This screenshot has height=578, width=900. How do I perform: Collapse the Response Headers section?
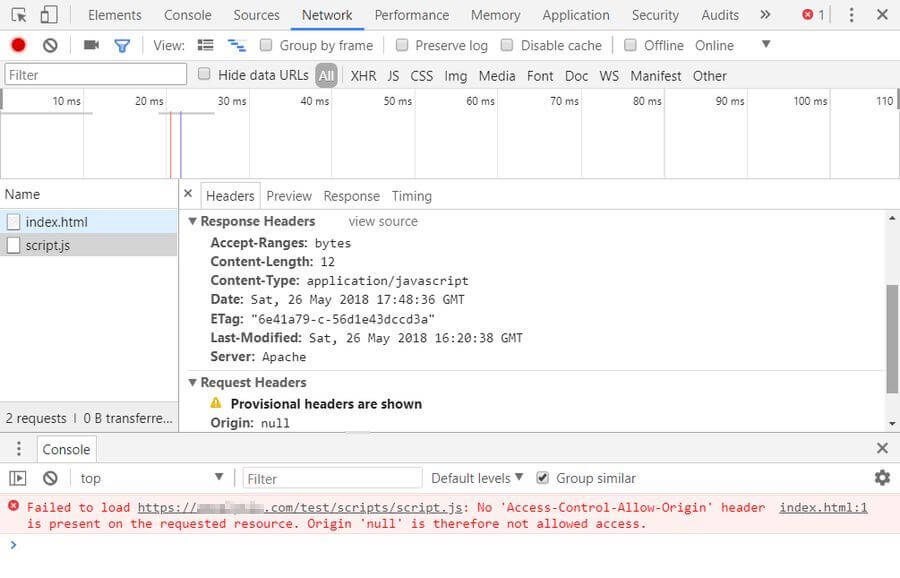[193, 221]
